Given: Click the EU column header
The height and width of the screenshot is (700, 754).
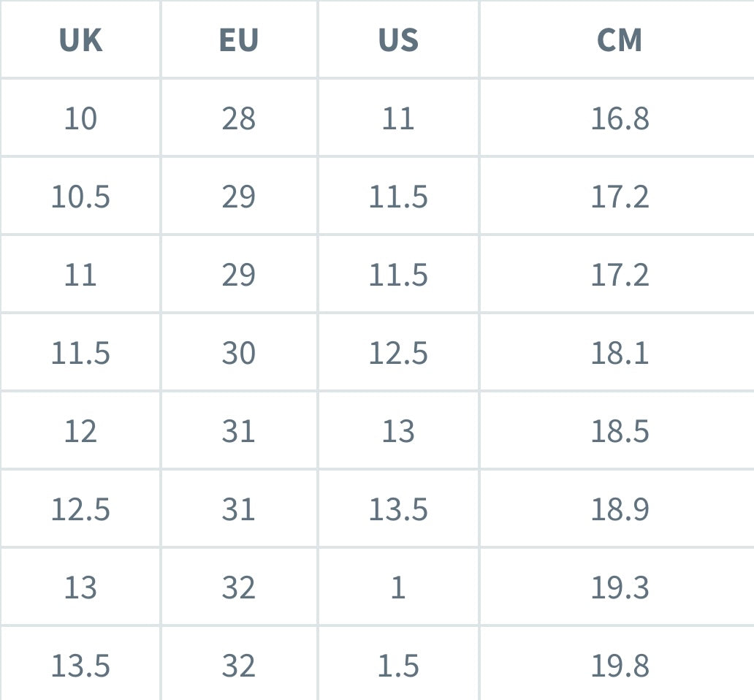Looking at the screenshot, I should pos(239,40).
